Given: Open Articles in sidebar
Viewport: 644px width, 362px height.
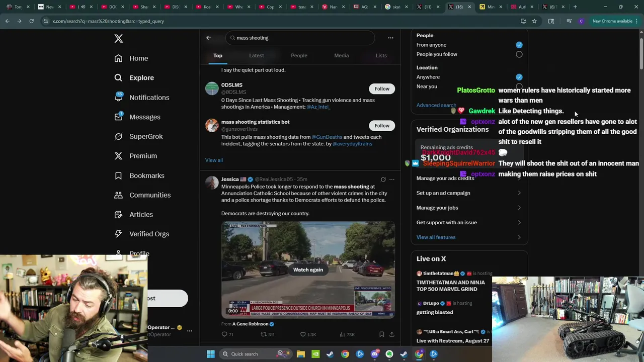Looking at the screenshot, I should coord(133,215).
